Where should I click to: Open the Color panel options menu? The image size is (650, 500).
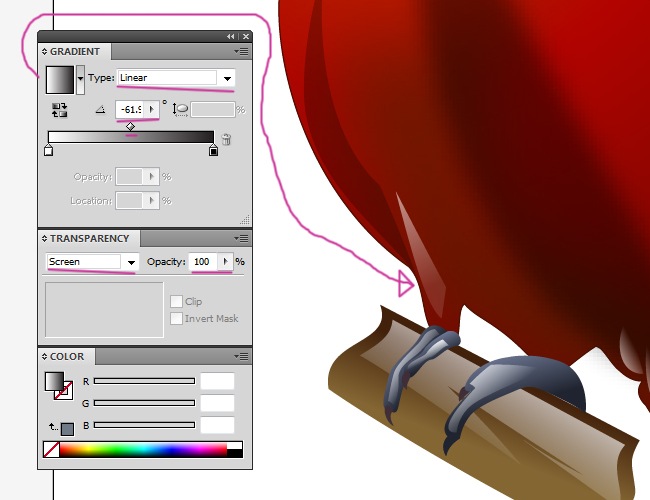coord(242,357)
